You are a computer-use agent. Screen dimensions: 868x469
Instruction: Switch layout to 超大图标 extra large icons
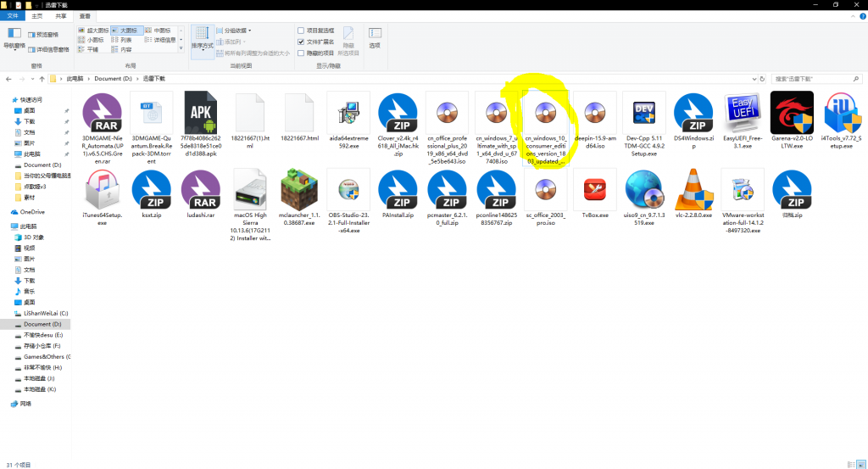(93, 31)
